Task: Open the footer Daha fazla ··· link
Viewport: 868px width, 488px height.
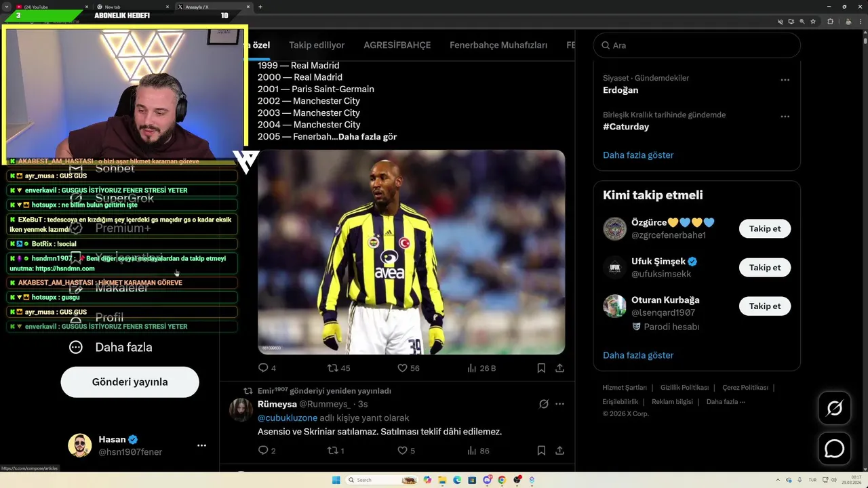Action: 726,401
